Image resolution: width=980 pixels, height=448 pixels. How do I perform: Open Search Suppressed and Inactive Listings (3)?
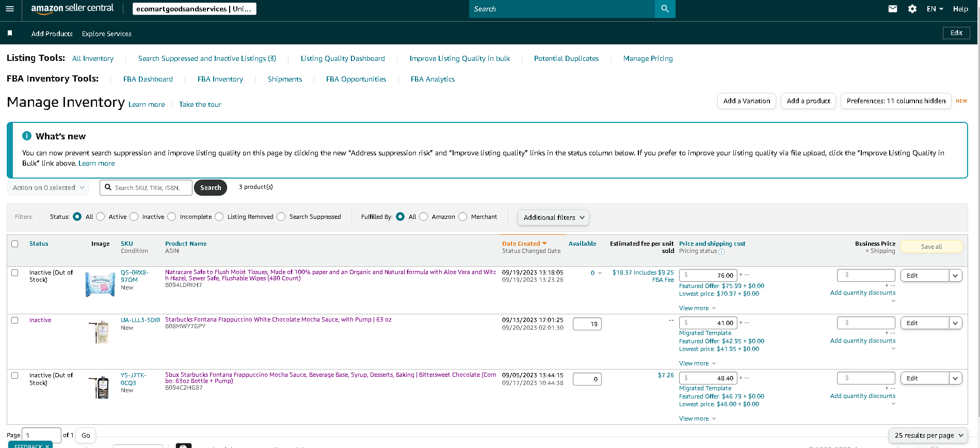(207, 58)
